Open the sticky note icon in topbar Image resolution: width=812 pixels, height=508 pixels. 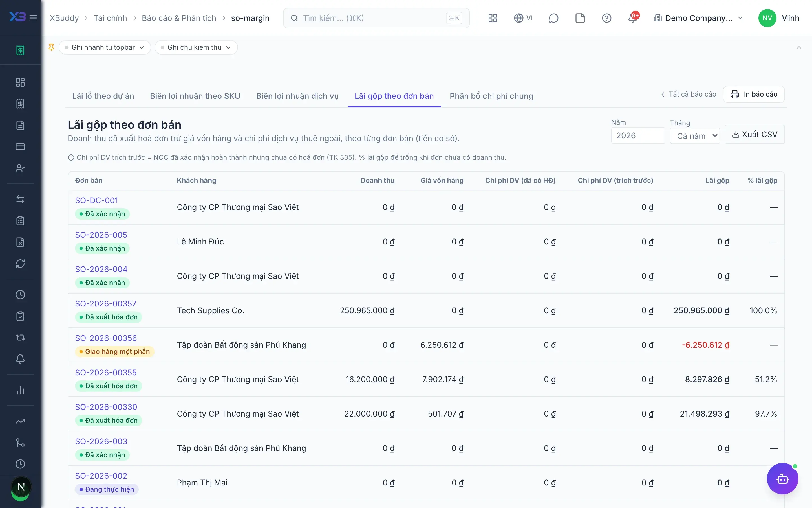pyautogui.click(x=580, y=18)
